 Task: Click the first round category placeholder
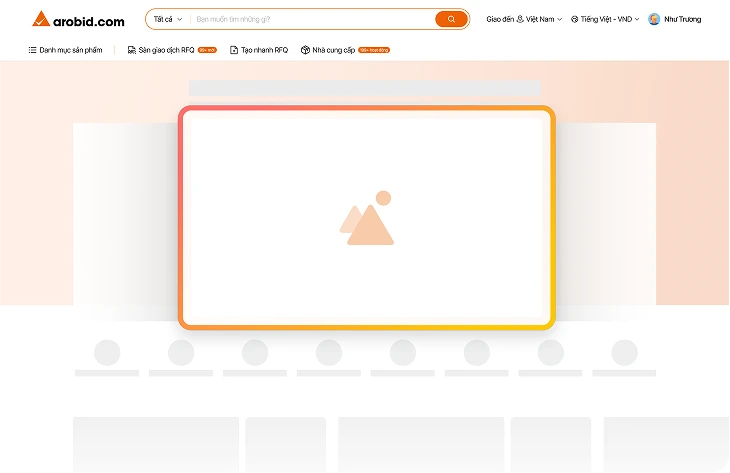[107, 352]
